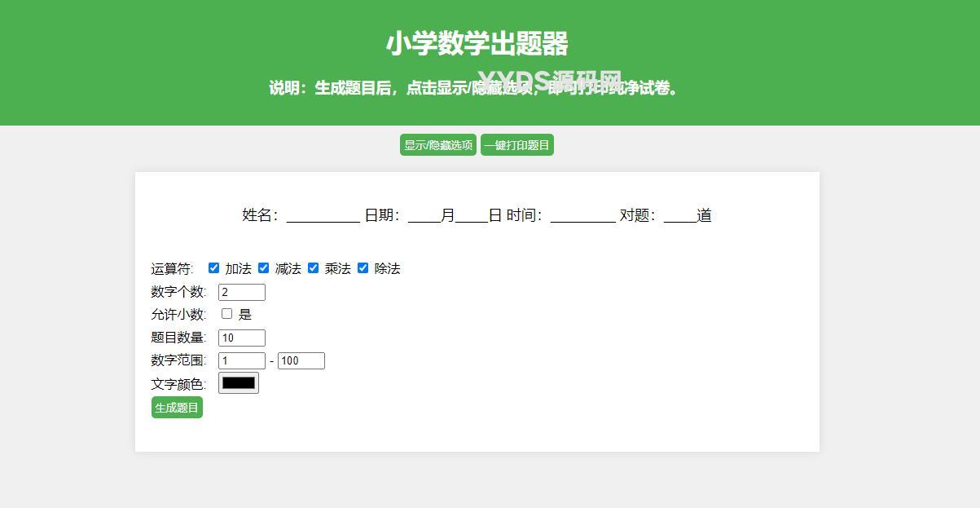Viewport: 980px width, 508px height.
Task: Click the 数字范围 maximum value field
Action: pyautogui.click(x=301, y=360)
